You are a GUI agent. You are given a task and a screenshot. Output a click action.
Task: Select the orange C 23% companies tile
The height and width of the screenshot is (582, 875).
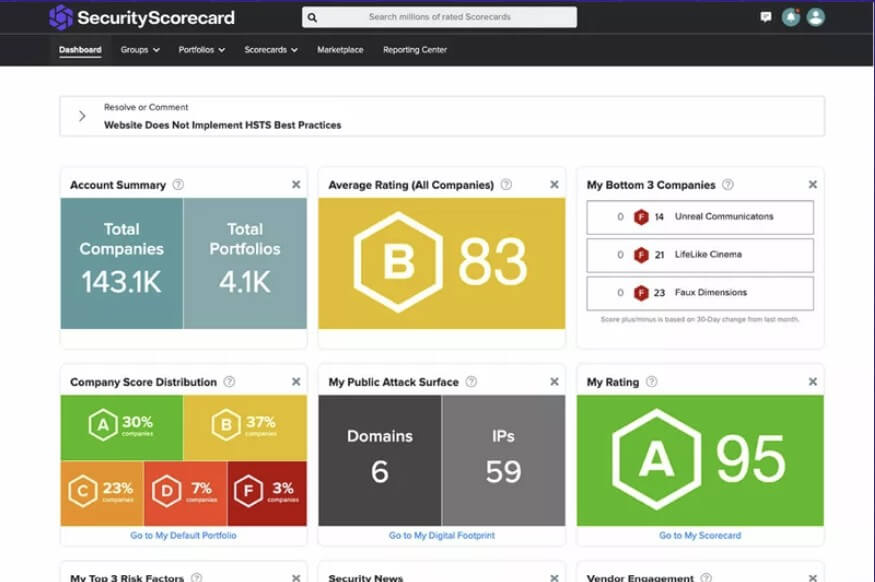click(102, 493)
